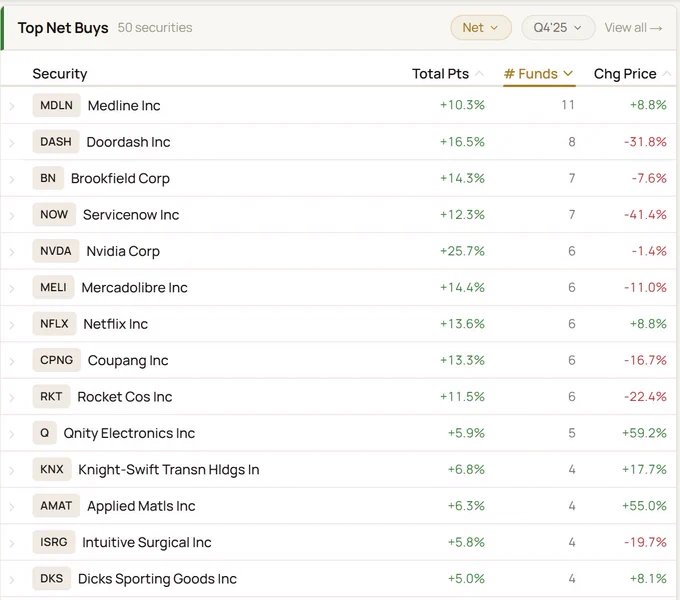The height and width of the screenshot is (600, 680).
Task: Click the AMAT ticker badge
Action: pos(56,506)
